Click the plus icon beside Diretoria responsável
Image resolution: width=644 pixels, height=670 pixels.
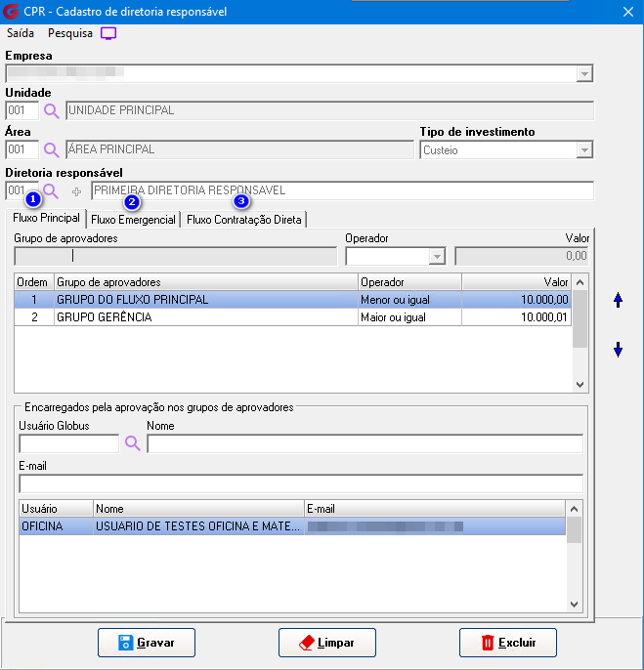(x=76, y=191)
